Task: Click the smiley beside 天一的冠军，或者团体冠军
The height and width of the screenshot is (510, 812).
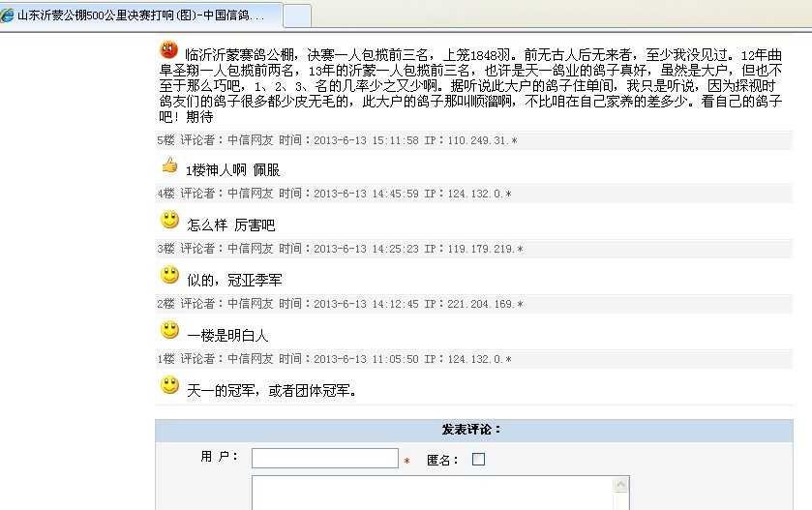Action: 169,385
